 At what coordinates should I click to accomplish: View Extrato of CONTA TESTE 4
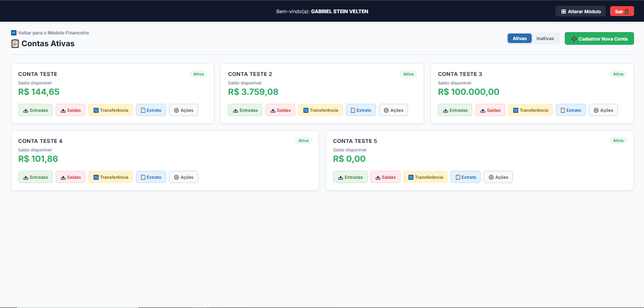coord(151,177)
